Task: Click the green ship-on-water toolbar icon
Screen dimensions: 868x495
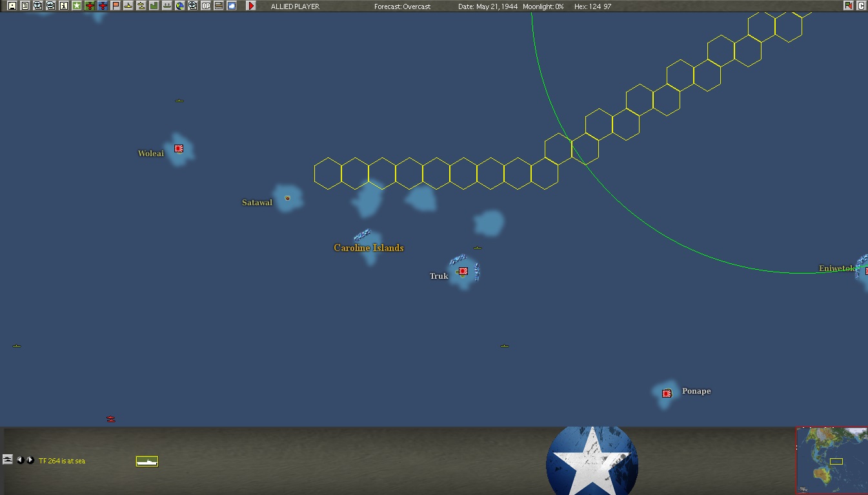Action: point(167,6)
